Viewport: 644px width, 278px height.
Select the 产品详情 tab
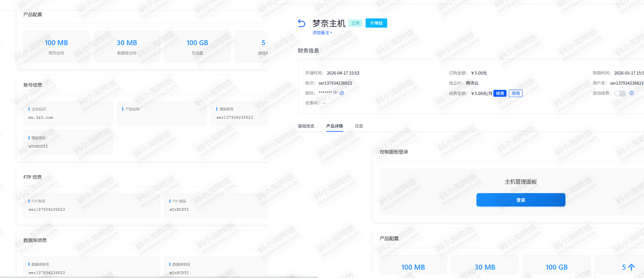tap(334, 126)
